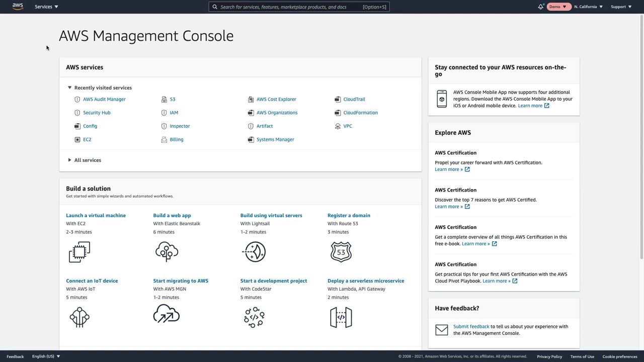This screenshot has height=362, width=644.
Task: Open Cookie preferences in the footer
Action: click(x=620, y=356)
